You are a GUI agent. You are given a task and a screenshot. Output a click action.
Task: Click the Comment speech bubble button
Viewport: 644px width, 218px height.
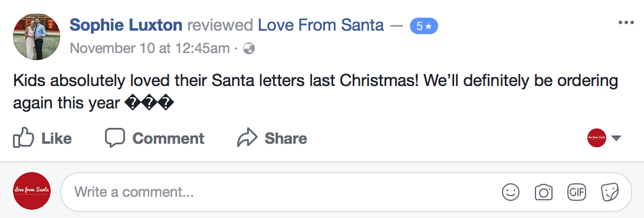pos(155,138)
